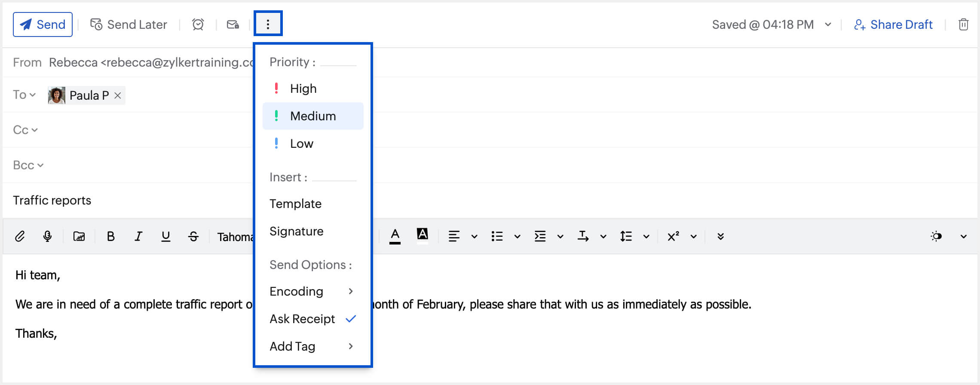The width and height of the screenshot is (980, 385).
Task: Choose Signature from the Insert section
Action: 296,231
